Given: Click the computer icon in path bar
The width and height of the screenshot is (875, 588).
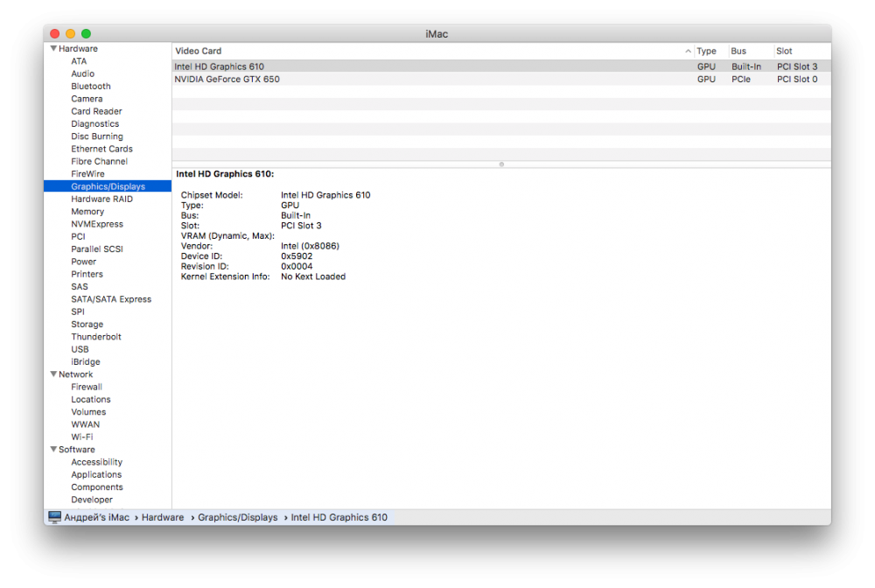Looking at the screenshot, I should (54, 517).
